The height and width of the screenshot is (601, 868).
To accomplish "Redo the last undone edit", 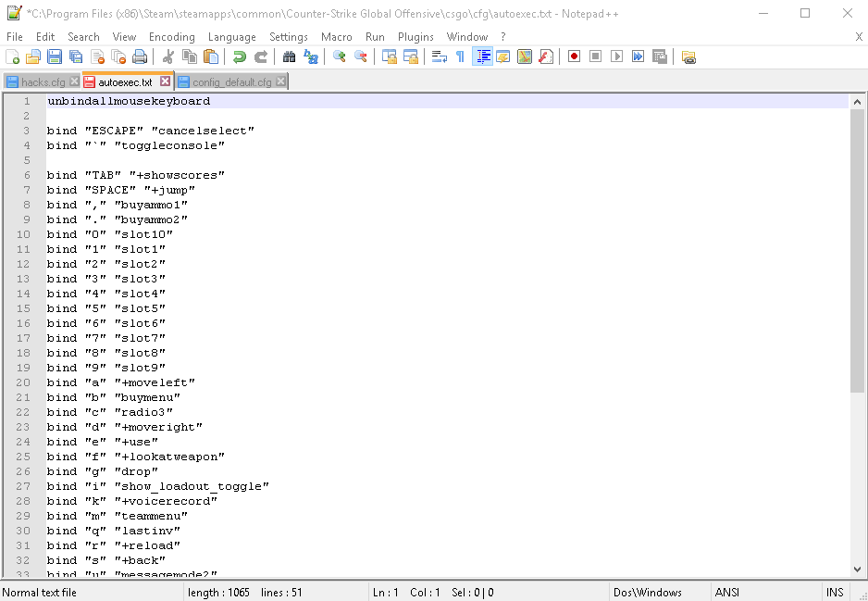I will coord(261,56).
